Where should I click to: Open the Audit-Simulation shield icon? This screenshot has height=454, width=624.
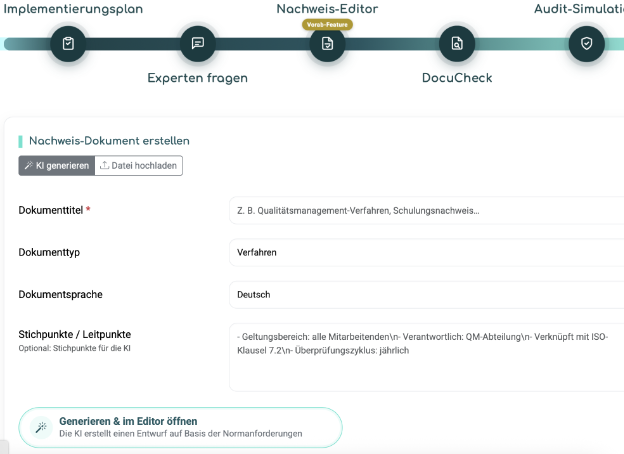coord(587,43)
